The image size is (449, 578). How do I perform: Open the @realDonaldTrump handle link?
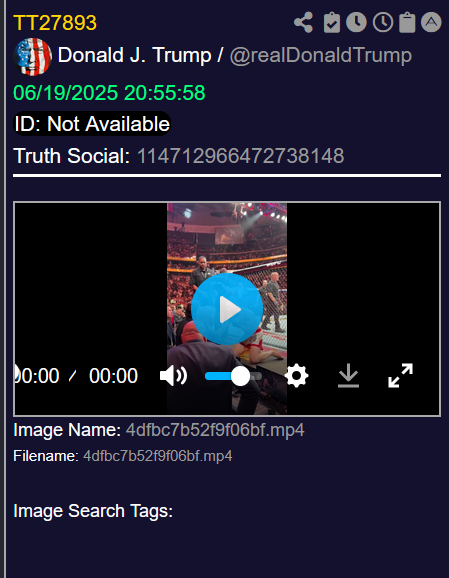(x=320, y=56)
